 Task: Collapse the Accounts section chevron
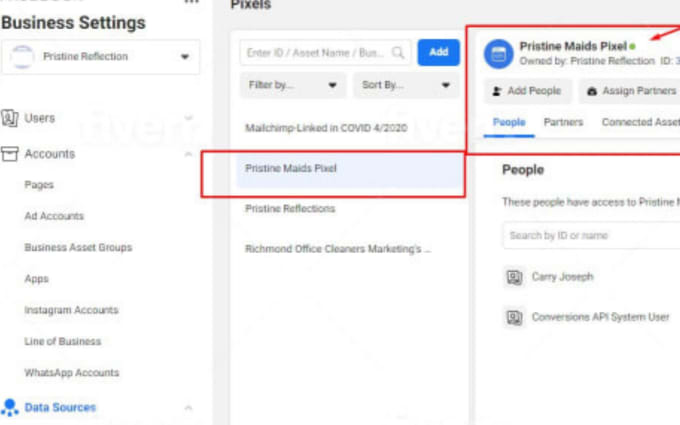[x=188, y=154]
